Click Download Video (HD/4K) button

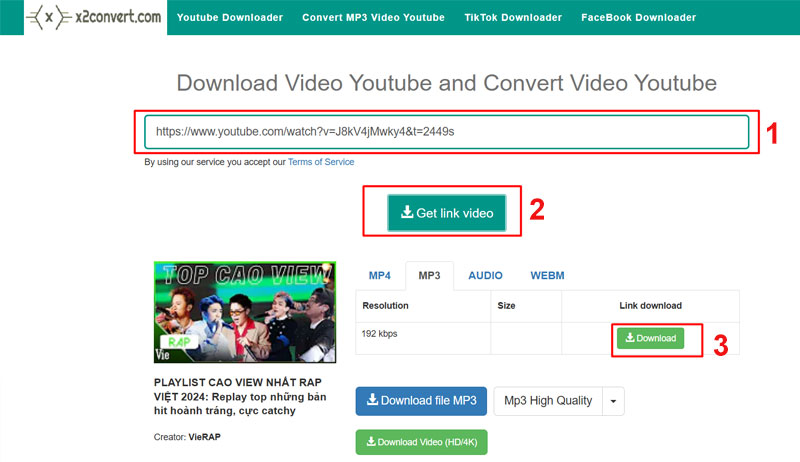(421, 442)
